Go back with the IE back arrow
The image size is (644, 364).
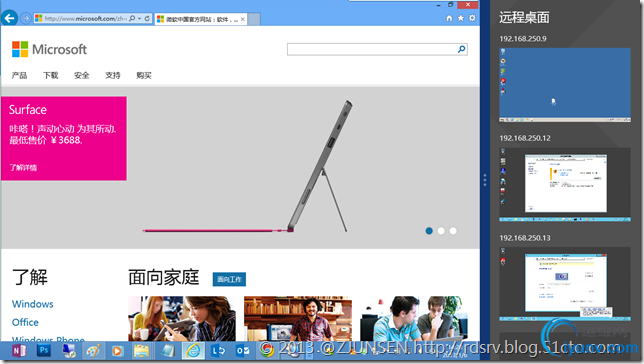(9, 18)
